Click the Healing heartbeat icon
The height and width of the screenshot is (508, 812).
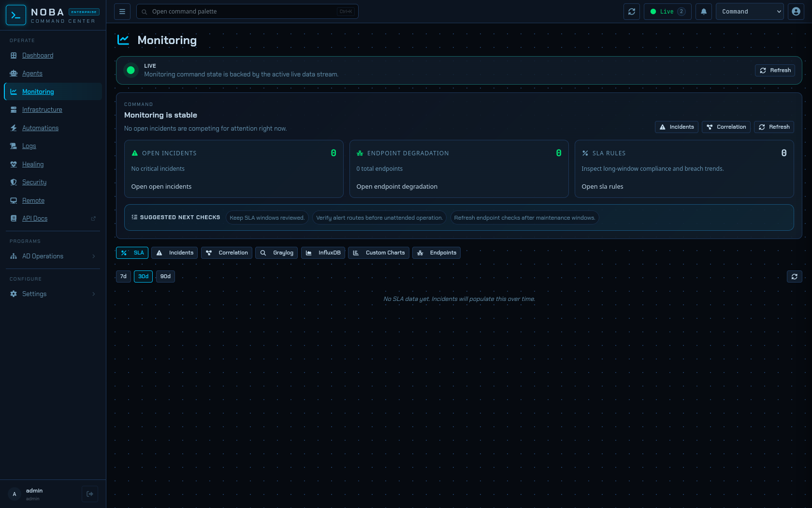click(x=14, y=164)
